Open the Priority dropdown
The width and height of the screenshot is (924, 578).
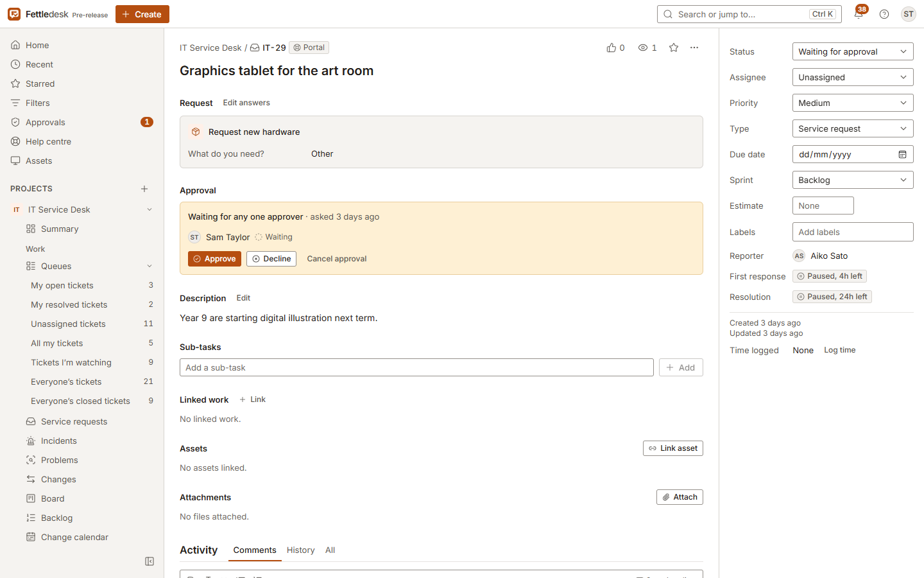coord(853,103)
